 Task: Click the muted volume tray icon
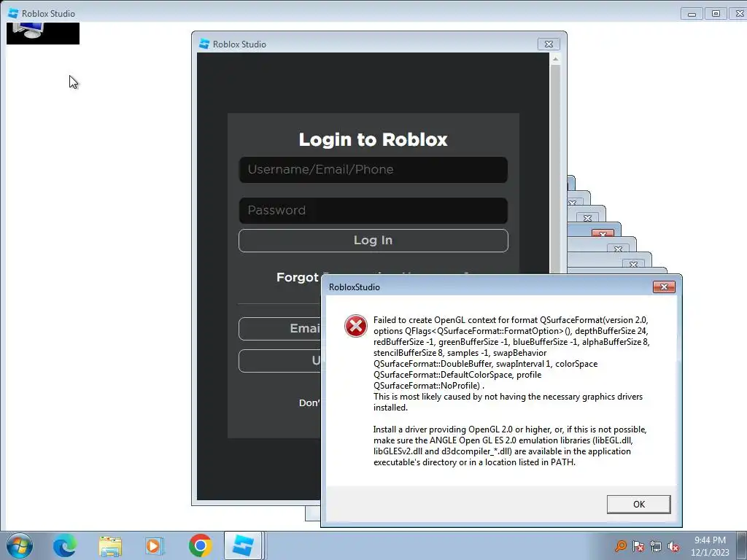point(673,546)
